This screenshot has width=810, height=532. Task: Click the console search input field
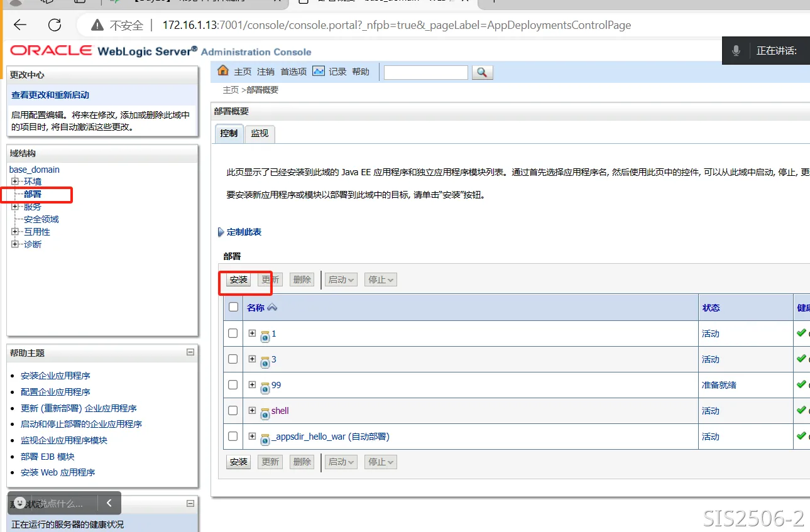click(x=426, y=72)
